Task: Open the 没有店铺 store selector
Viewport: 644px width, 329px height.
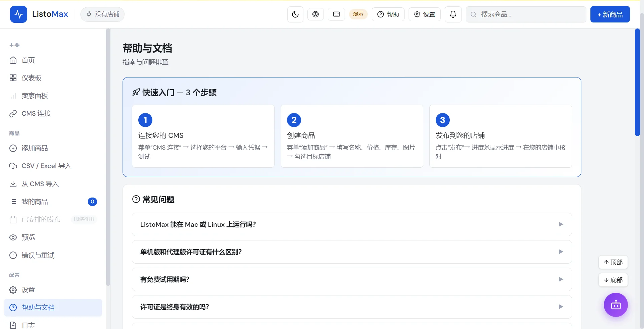Action: [102, 14]
